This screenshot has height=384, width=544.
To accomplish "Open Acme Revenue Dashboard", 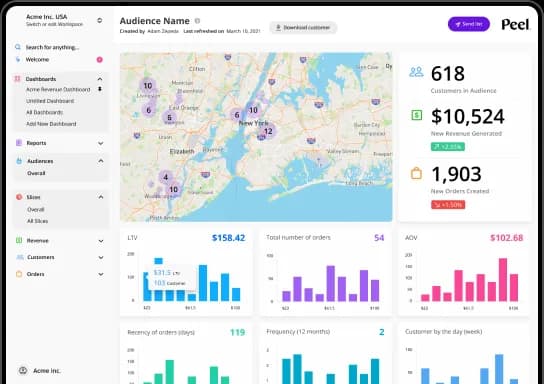I will [58, 89].
